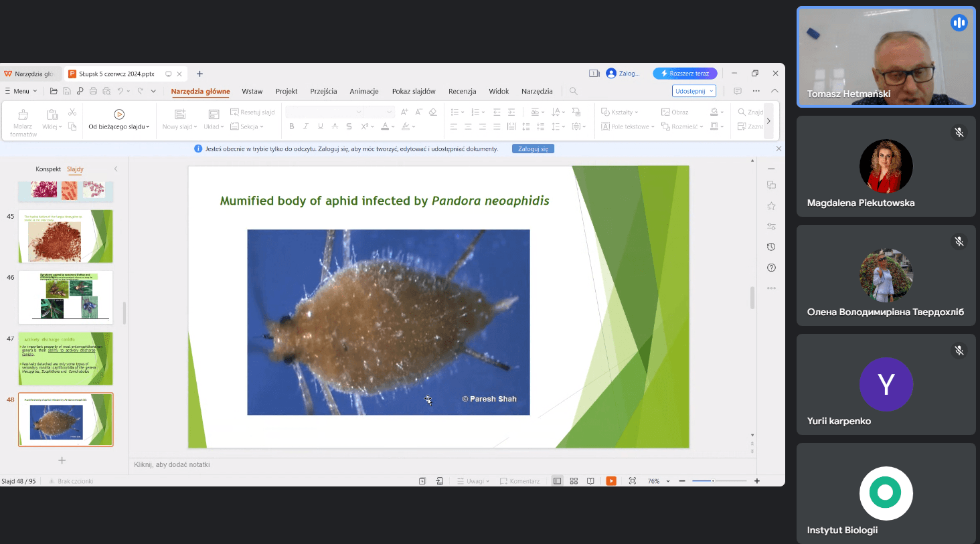Open the Menu dropdown
Screen dimensions: 980x544
tap(21, 91)
